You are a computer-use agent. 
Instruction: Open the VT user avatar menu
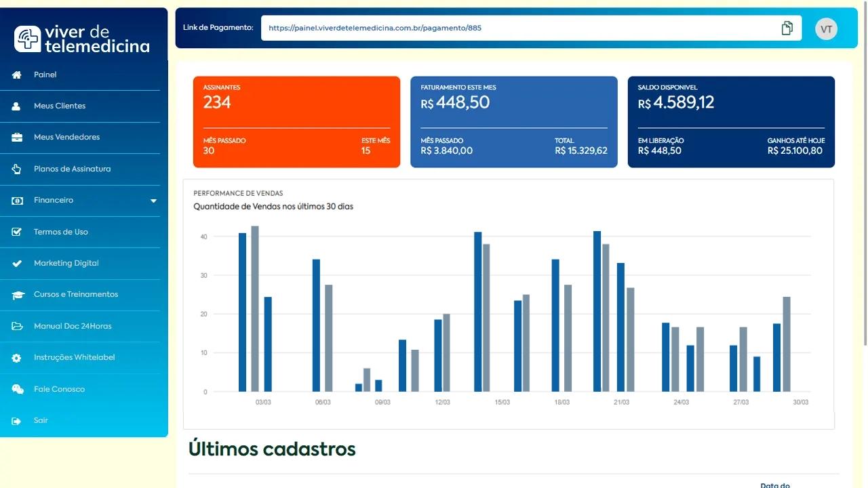tap(826, 28)
